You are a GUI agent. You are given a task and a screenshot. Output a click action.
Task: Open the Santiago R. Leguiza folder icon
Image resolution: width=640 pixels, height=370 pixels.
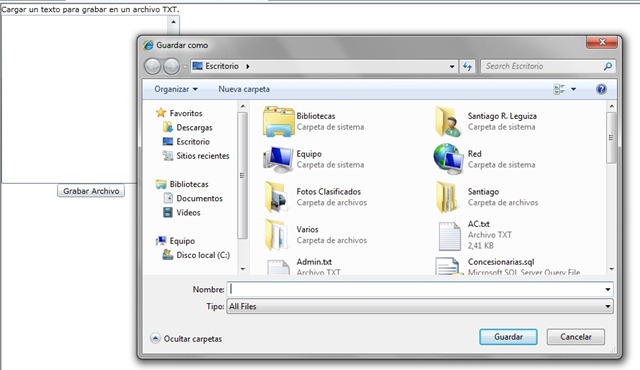click(x=449, y=122)
